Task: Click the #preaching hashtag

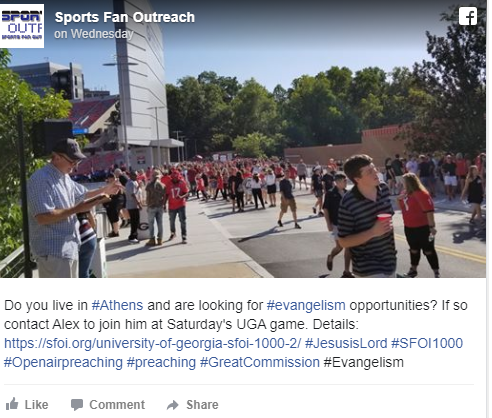Action: (161, 362)
